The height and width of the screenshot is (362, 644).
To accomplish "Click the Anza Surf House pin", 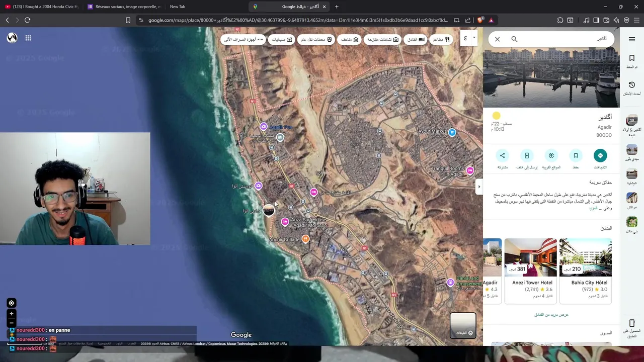I will coord(285,222).
